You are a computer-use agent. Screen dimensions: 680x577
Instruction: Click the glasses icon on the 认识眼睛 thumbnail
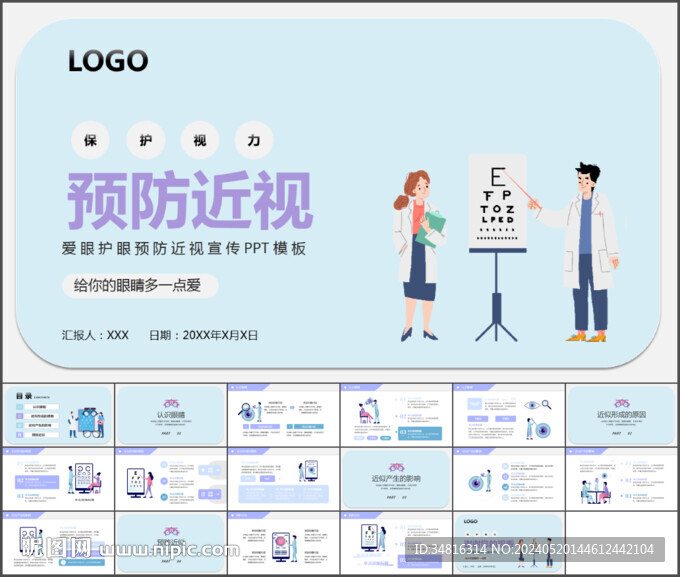coord(171,403)
